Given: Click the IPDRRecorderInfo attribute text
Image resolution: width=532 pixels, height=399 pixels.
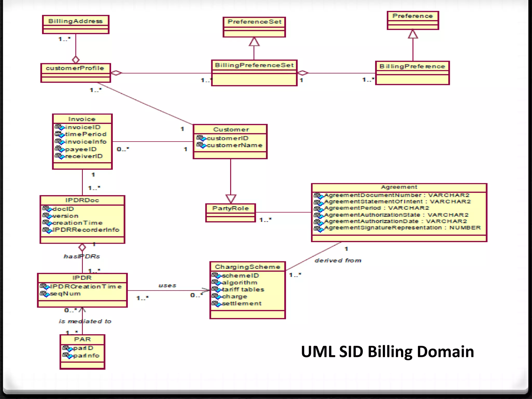Looking at the screenshot, I should point(86,230).
